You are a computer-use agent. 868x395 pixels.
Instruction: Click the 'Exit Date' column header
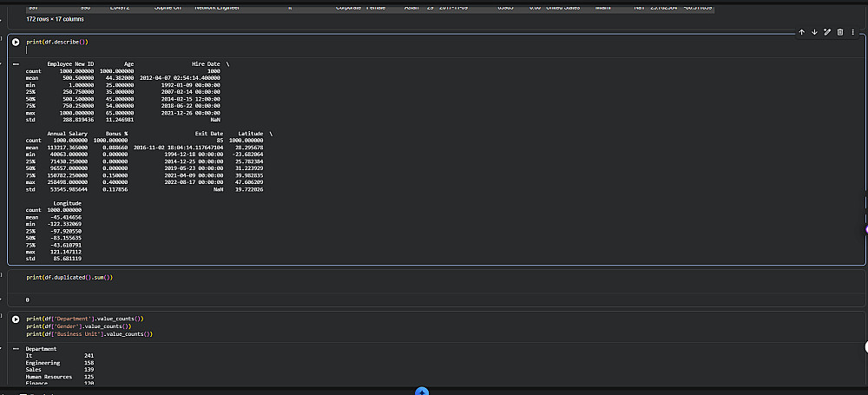pos(209,134)
